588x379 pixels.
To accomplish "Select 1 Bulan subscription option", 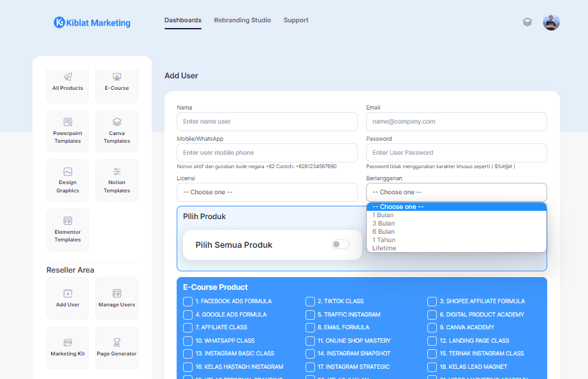I will click(457, 215).
